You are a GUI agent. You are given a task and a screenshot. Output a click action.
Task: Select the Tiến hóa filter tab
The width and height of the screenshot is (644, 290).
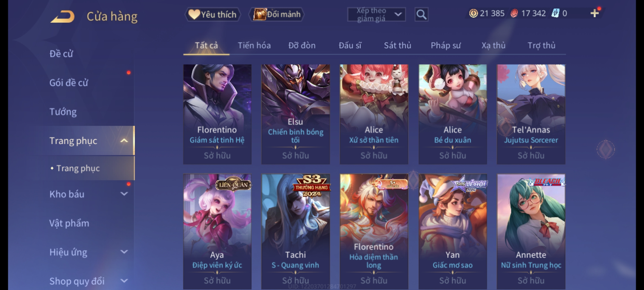[254, 45]
